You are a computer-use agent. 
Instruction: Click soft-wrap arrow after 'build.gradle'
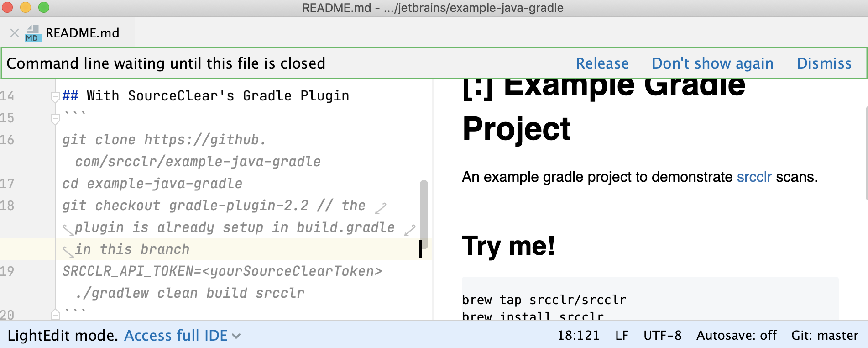(x=409, y=230)
